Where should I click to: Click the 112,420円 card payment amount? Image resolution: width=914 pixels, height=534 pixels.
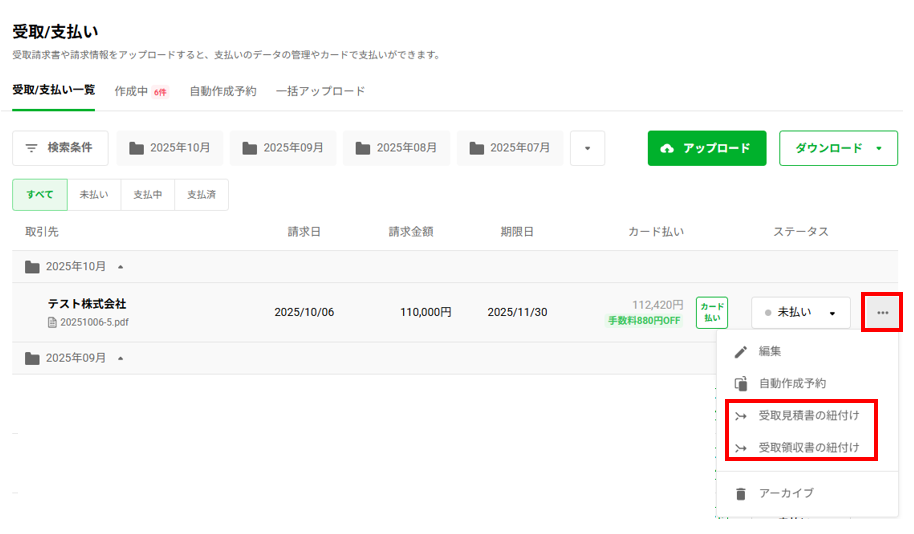tap(658, 305)
